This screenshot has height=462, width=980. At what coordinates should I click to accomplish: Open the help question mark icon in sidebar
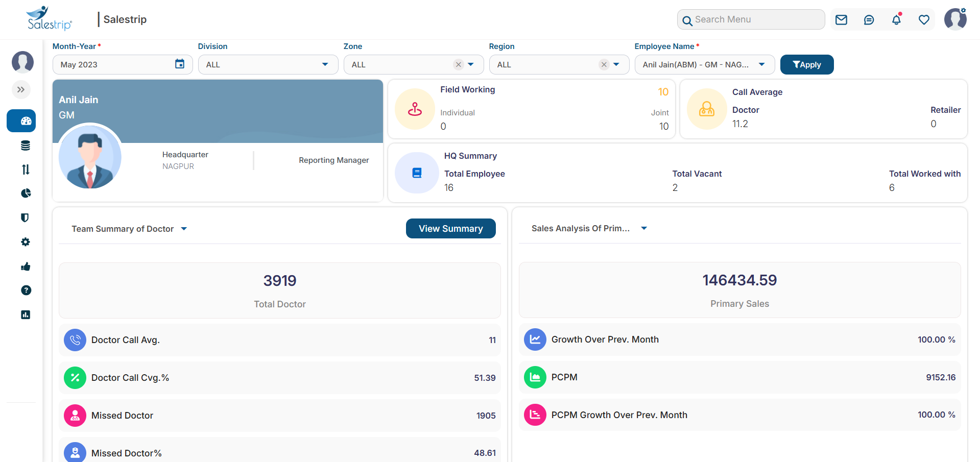click(x=26, y=290)
